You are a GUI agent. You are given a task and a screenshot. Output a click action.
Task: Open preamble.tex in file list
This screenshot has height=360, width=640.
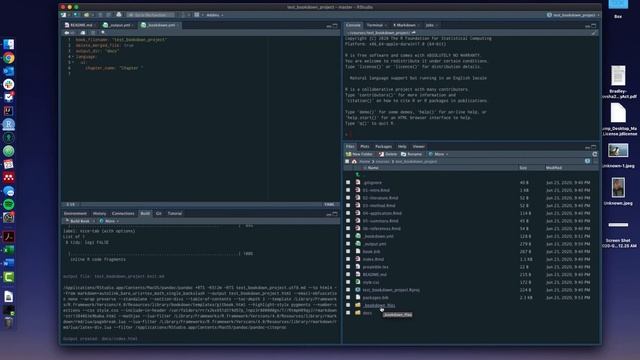tap(376, 267)
